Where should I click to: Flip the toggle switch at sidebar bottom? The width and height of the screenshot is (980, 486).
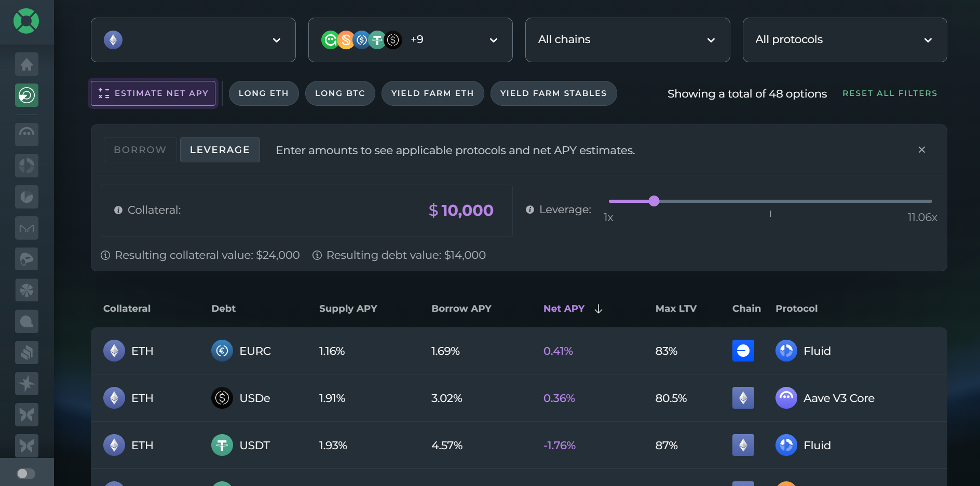[x=26, y=474]
